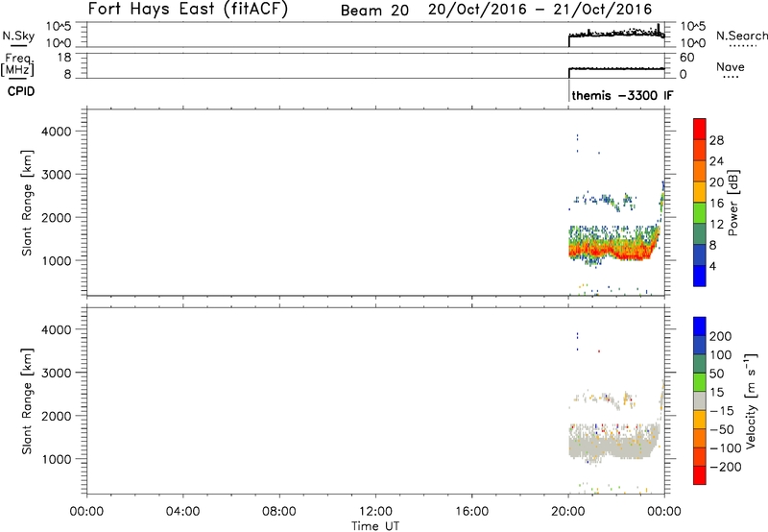Click the date range '20/Oct/2016 – 21/Oct/2016'
The width and height of the screenshot is (768, 532).
coord(540,10)
